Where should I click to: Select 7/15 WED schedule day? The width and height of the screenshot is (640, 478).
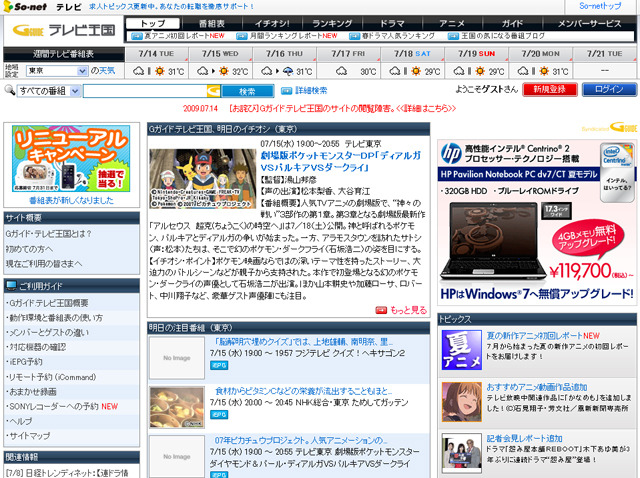[220, 54]
